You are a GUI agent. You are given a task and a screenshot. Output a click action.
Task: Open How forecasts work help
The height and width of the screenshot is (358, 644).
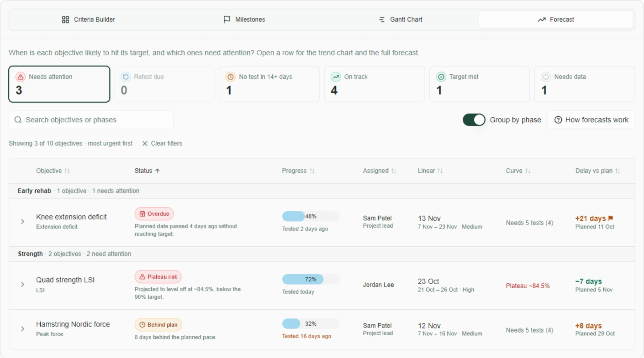tap(591, 120)
